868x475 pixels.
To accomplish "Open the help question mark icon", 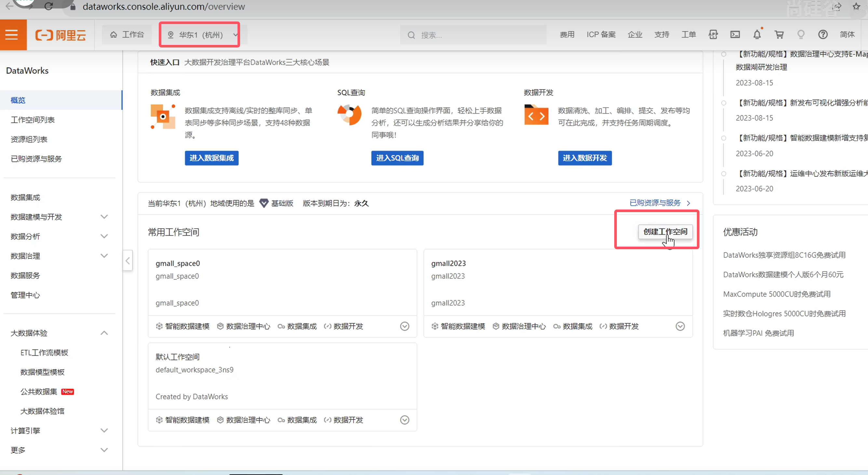I will 822,35.
